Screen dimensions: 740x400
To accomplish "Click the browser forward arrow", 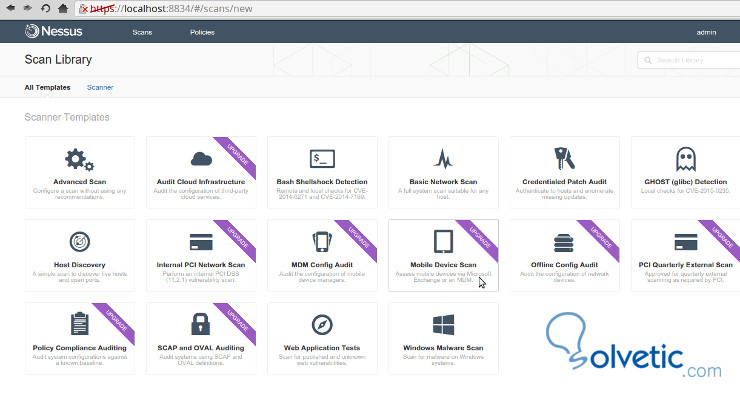I will pyautogui.click(x=27, y=8).
